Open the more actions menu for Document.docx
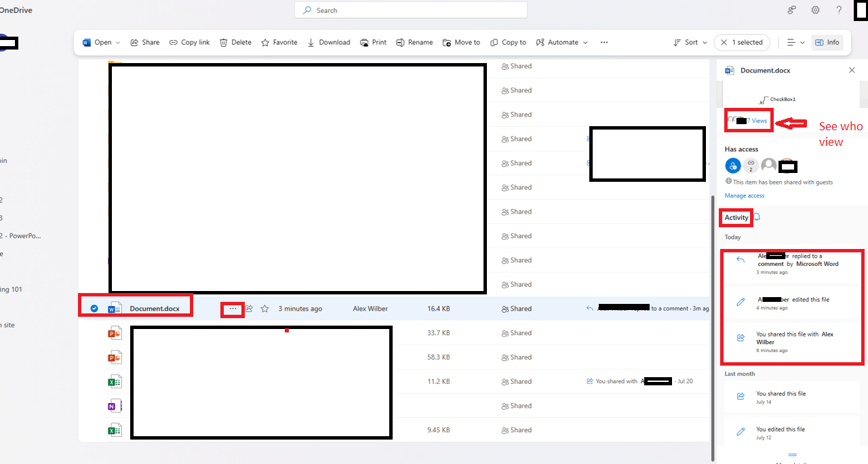The height and width of the screenshot is (464, 868). coord(232,309)
